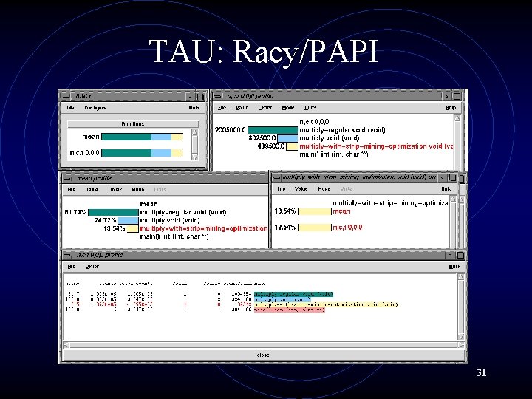
Task: Click the blue 802500.0 multiply bar
Action: pyautogui.click(x=287, y=138)
